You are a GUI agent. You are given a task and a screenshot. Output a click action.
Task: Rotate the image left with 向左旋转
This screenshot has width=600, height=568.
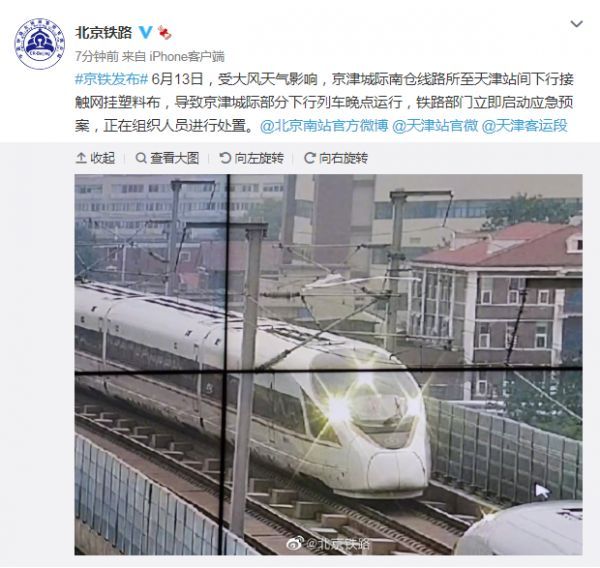pyautogui.click(x=252, y=158)
